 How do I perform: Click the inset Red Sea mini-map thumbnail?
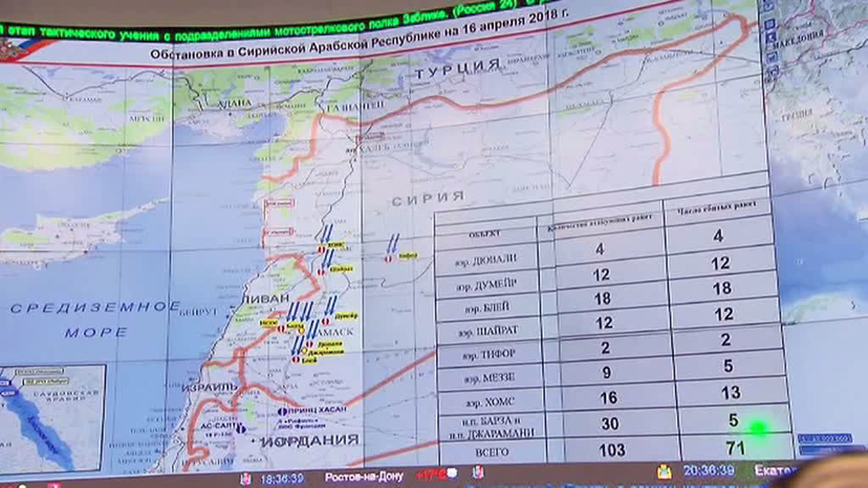(x=52, y=418)
